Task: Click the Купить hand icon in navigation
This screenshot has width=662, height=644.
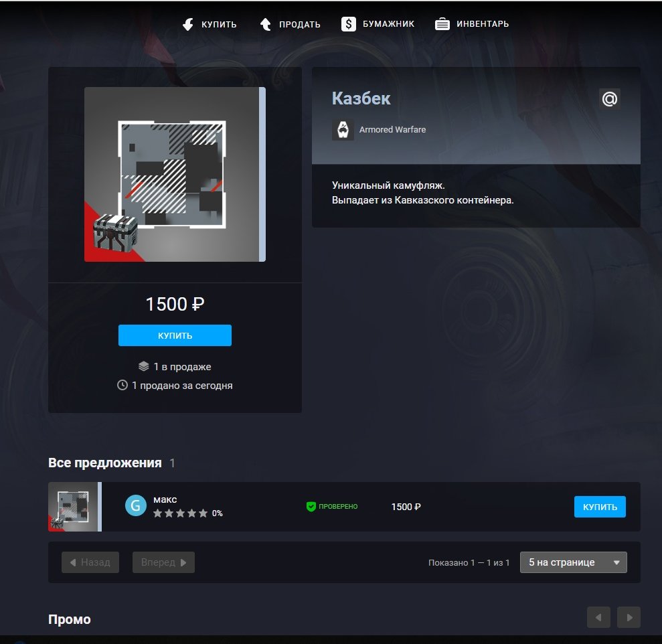Action: [x=188, y=24]
